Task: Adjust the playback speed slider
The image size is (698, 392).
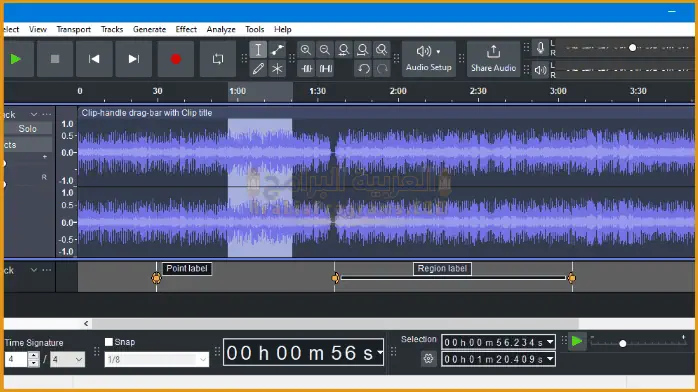Action: [623, 344]
